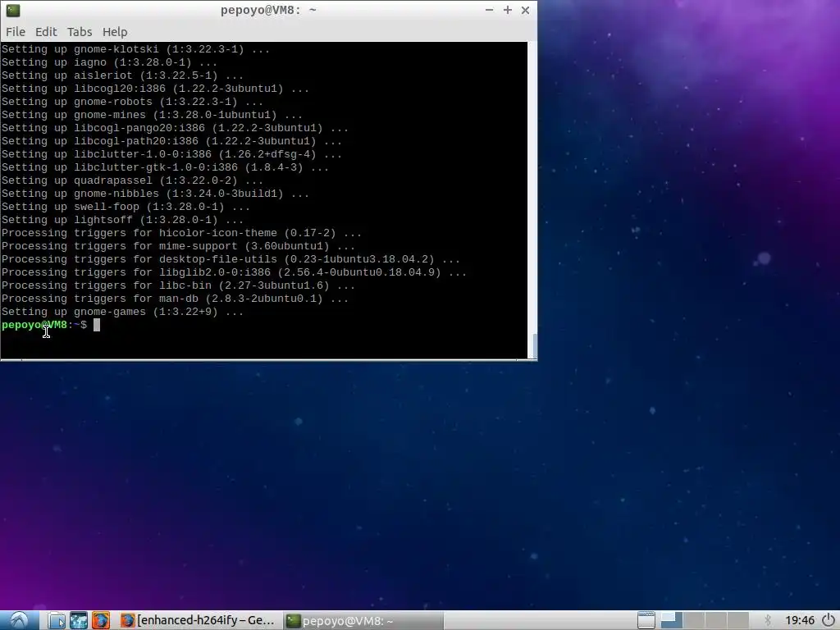This screenshot has width=840, height=630.
Task: Click the terminal prompt pepoyo@VM8:~$
Action: click(44, 325)
